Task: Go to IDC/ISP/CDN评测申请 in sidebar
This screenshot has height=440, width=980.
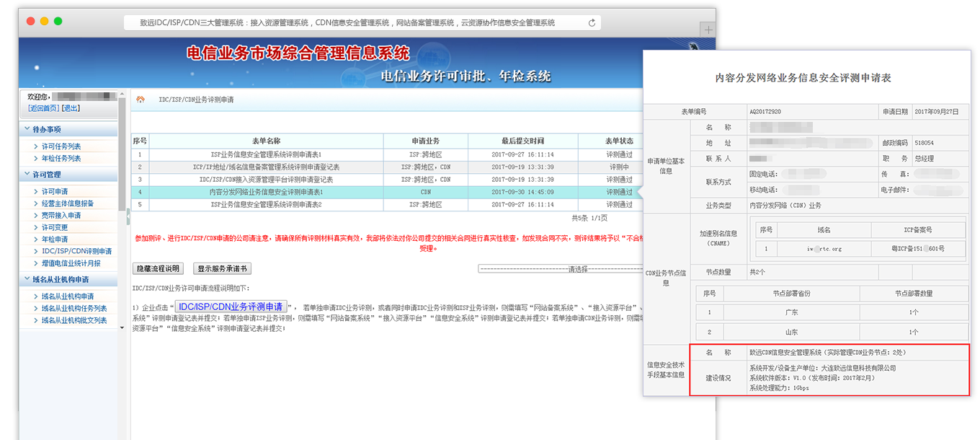Action: tap(76, 251)
